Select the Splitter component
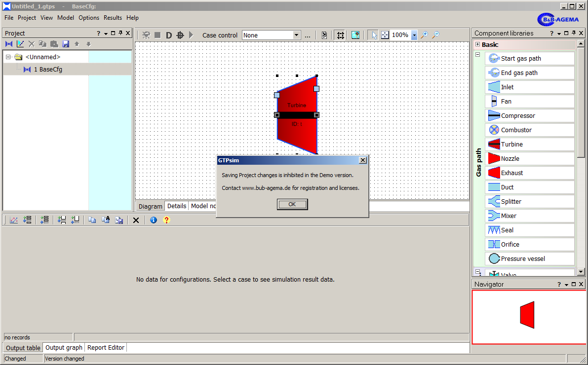 click(530, 201)
